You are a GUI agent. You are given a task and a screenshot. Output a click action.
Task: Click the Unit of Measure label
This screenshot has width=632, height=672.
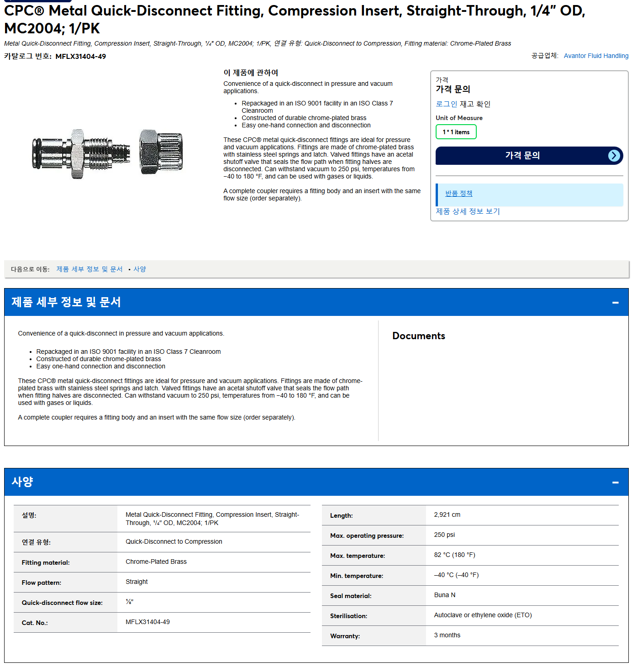459,118
